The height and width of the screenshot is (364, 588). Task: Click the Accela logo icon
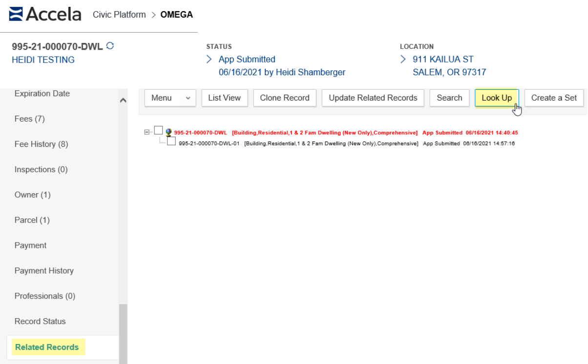point(16,14)
